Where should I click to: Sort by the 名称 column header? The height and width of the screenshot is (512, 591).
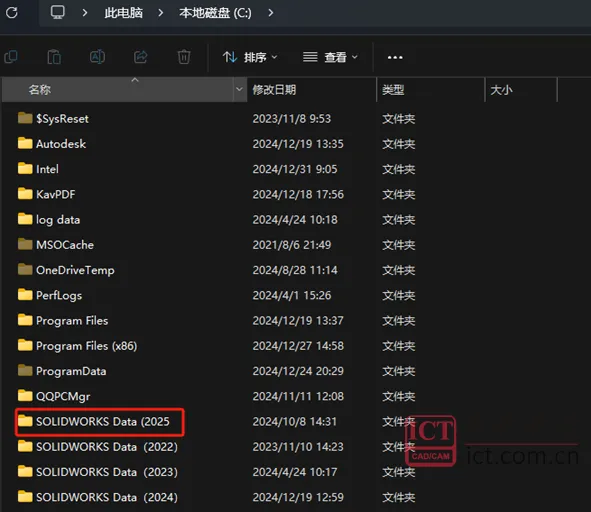[118, 90]
